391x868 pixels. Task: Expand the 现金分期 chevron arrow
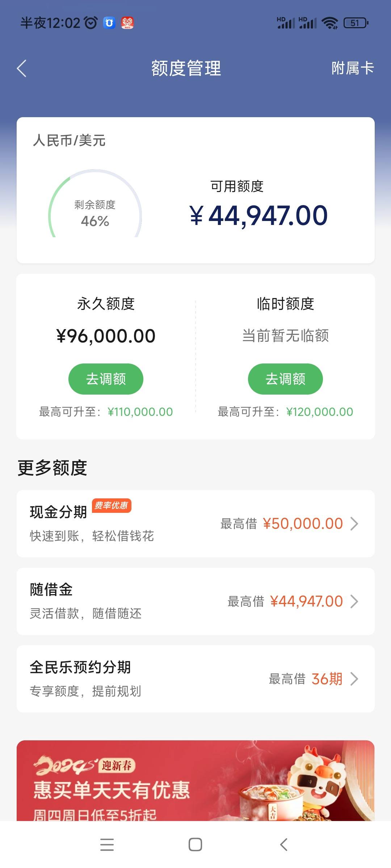click(354, 524)
